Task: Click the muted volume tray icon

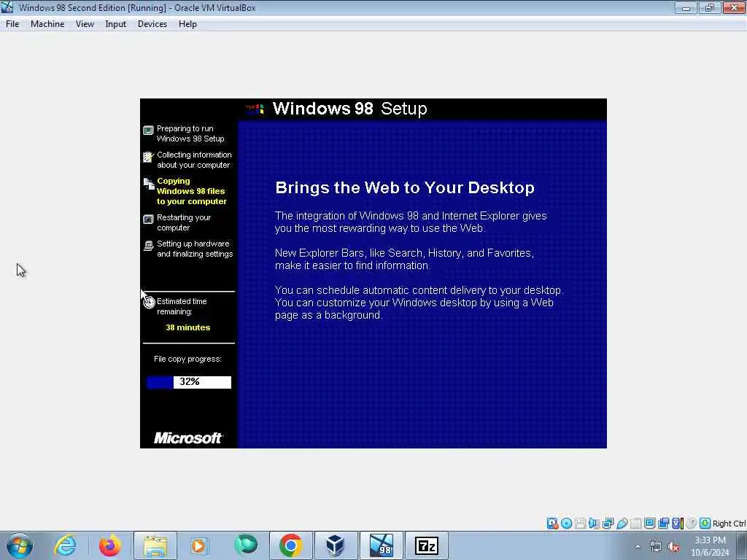Action: click(x=673, y=547)
